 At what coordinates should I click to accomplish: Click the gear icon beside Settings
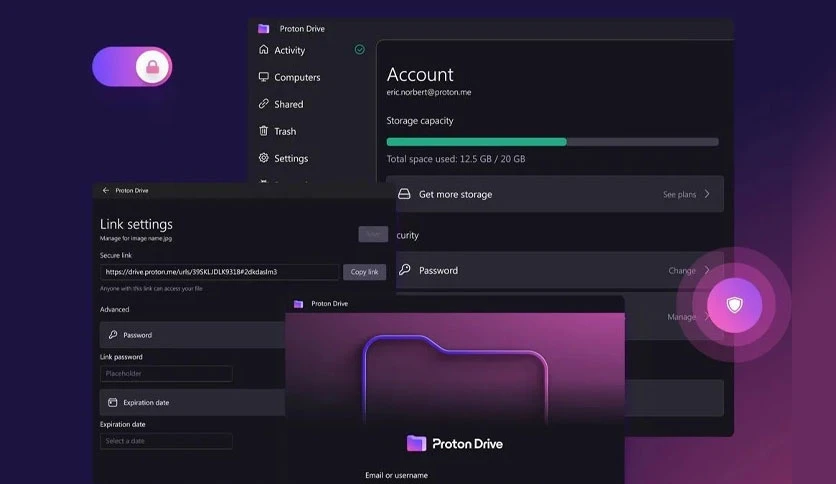click(263, 158)
